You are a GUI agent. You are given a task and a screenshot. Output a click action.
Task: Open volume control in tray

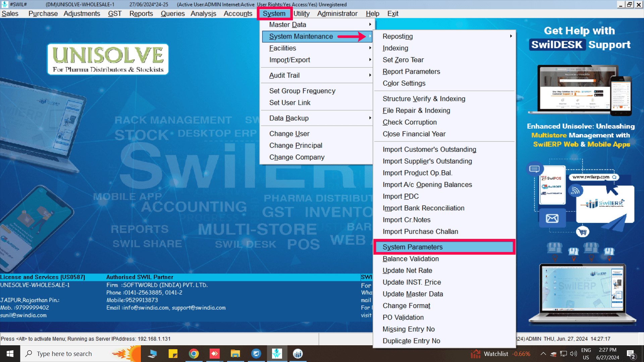point(573,354)
